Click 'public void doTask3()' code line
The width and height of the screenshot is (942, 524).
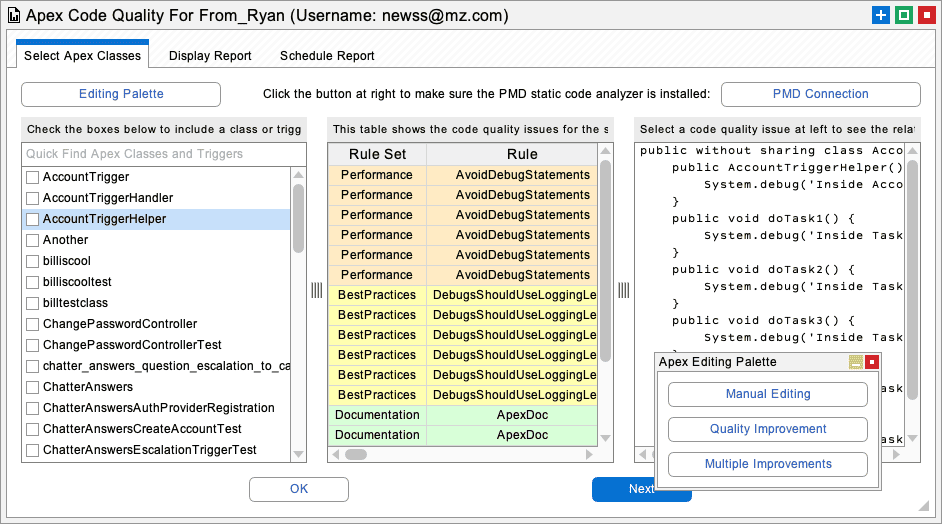point(763,321)
